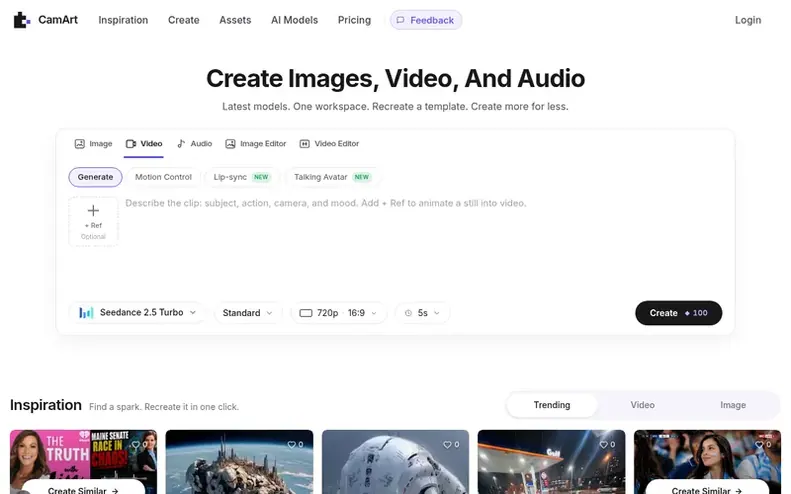Open the Inspiration nav item

[x=123, y=20]
